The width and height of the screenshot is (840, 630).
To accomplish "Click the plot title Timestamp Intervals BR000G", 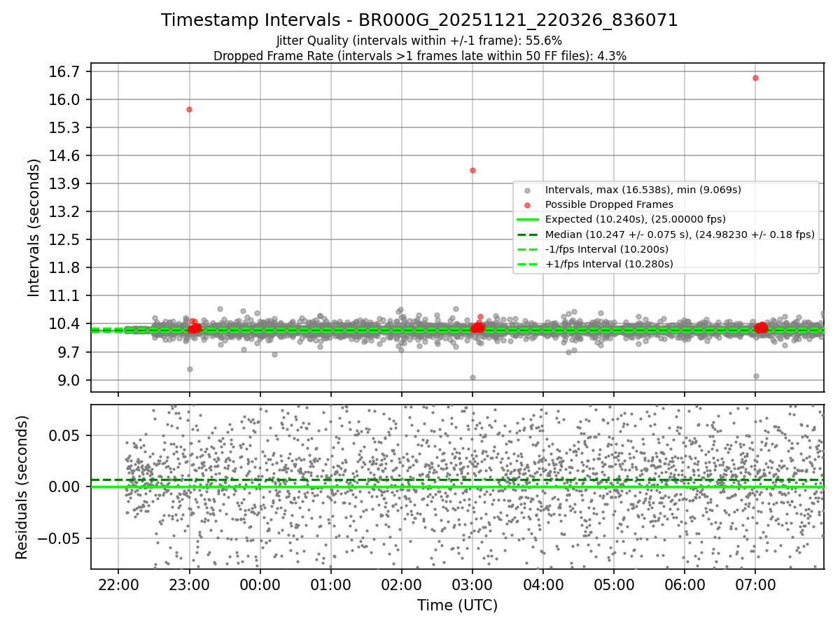I will tap(419, 20).
